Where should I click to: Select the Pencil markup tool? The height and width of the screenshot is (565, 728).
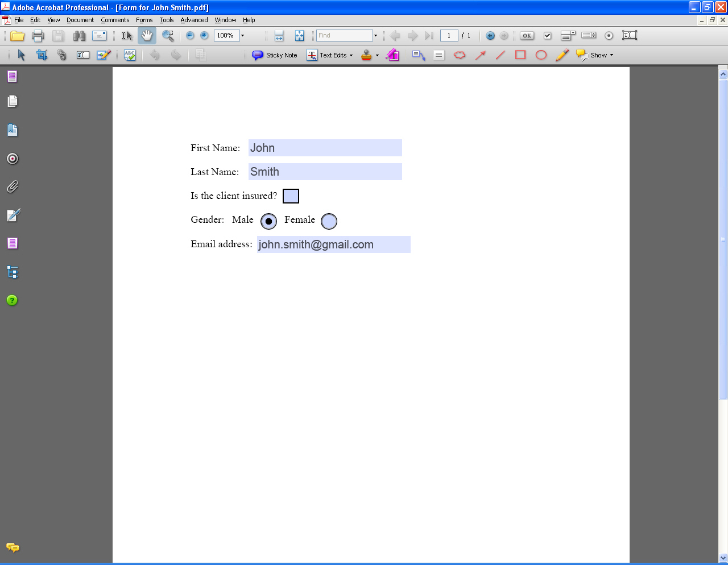click(562, 55)
